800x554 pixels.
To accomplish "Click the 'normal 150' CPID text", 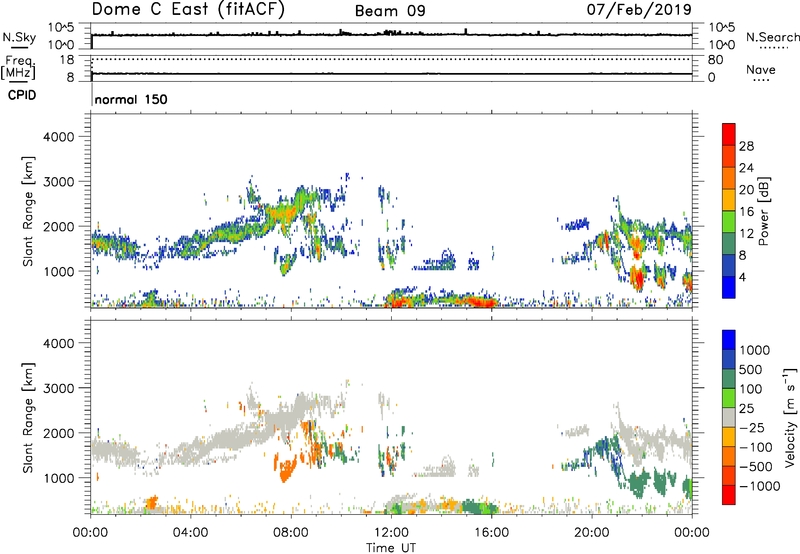I will (131, 99).
